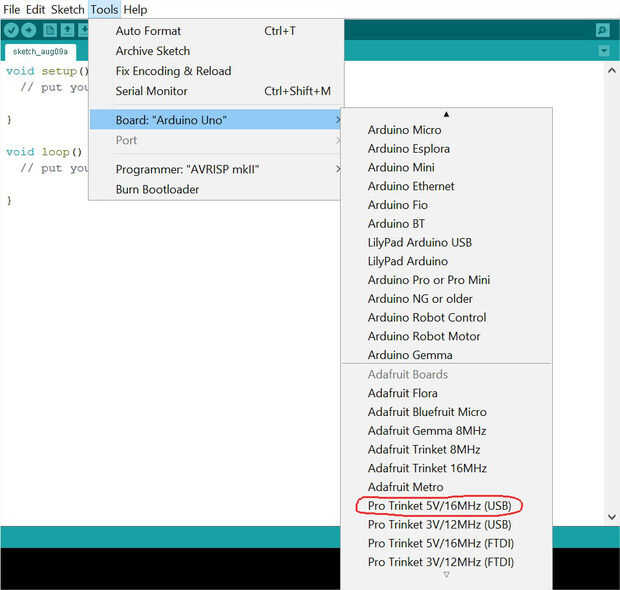Image resolution: width=620 pixels, height=590 pixels.
Task: Select Adafruit Flora board
Action: click(x=446, y=393)
